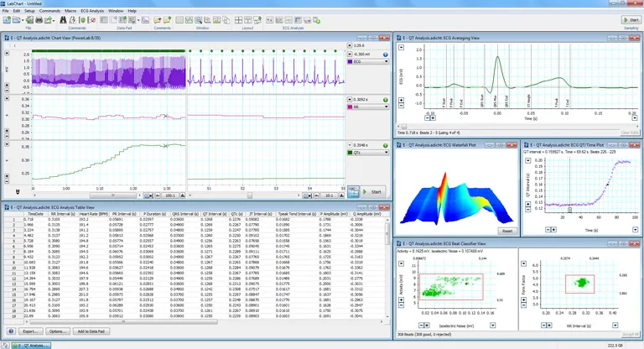Click the plus scale button on QTc channel

click(7, 176)
